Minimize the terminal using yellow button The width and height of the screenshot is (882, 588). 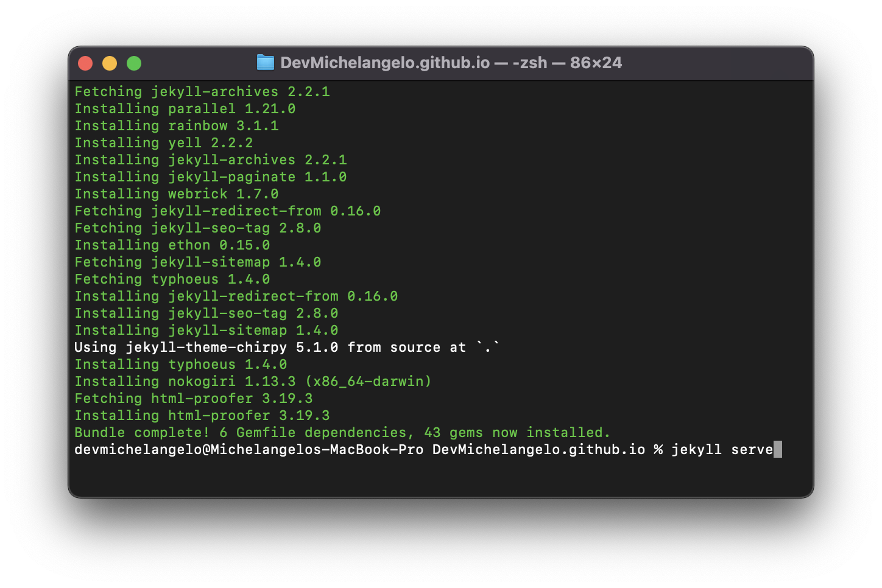pos(110,63)
